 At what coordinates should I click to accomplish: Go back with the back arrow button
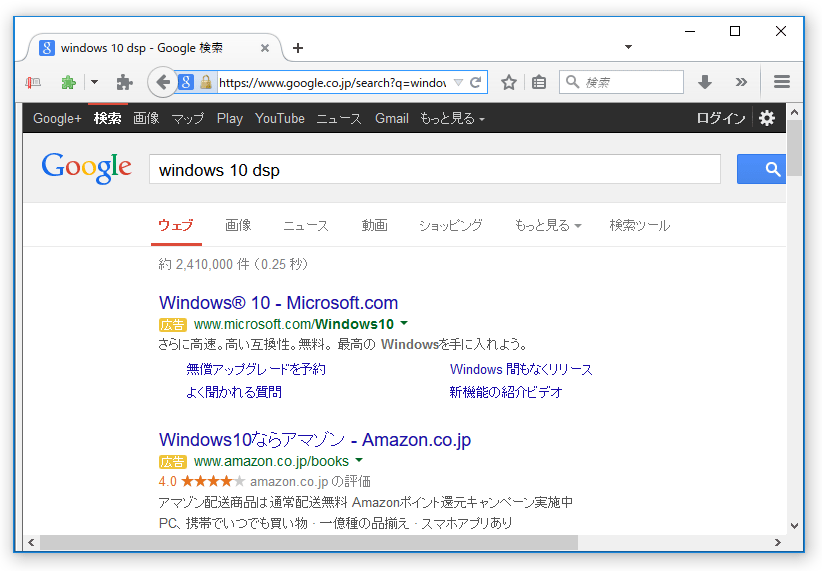[163, 82]
